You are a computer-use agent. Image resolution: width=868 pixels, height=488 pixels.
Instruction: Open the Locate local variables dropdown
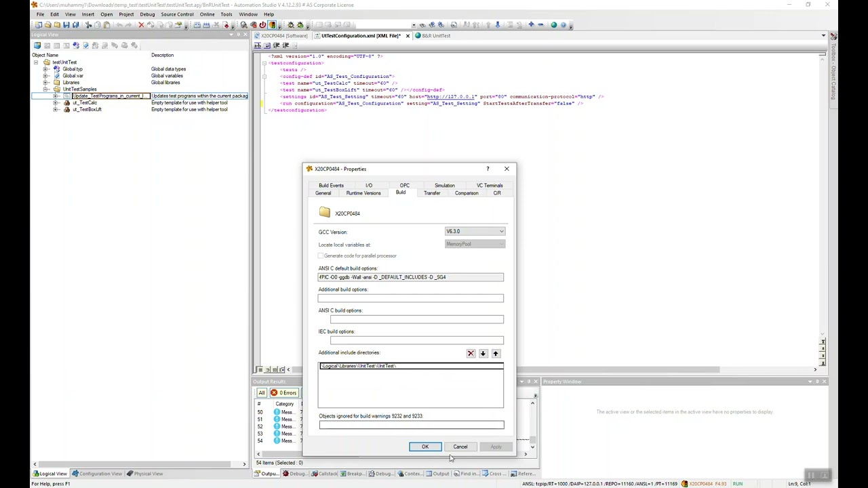coord(475,244)
